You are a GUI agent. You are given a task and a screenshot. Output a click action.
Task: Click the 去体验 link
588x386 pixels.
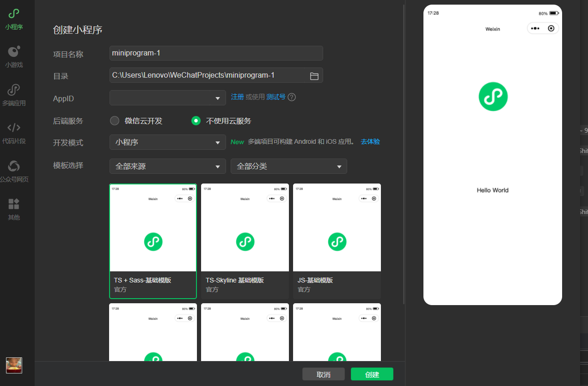pos(370,141)
